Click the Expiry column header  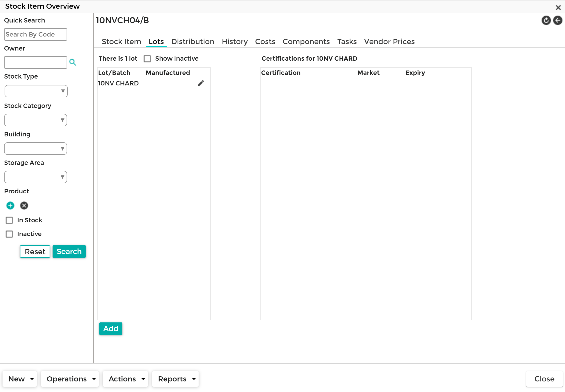tap(415, 73)
